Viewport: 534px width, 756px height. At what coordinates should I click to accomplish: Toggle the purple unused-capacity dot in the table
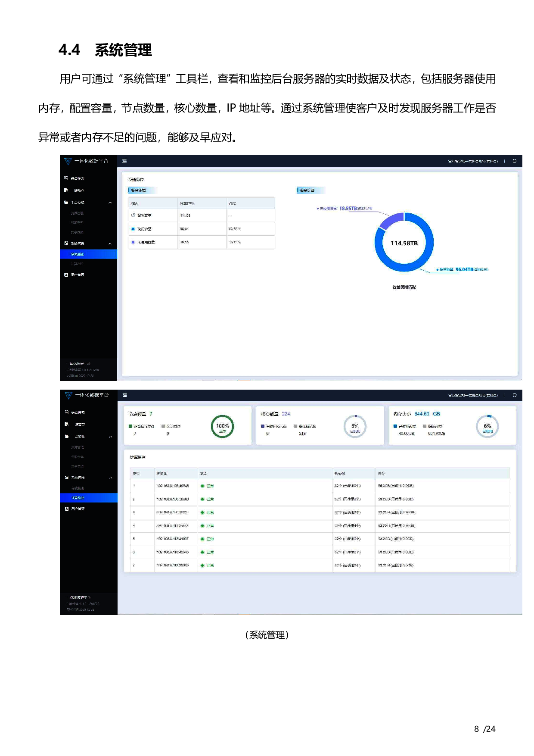click(133, 242)
